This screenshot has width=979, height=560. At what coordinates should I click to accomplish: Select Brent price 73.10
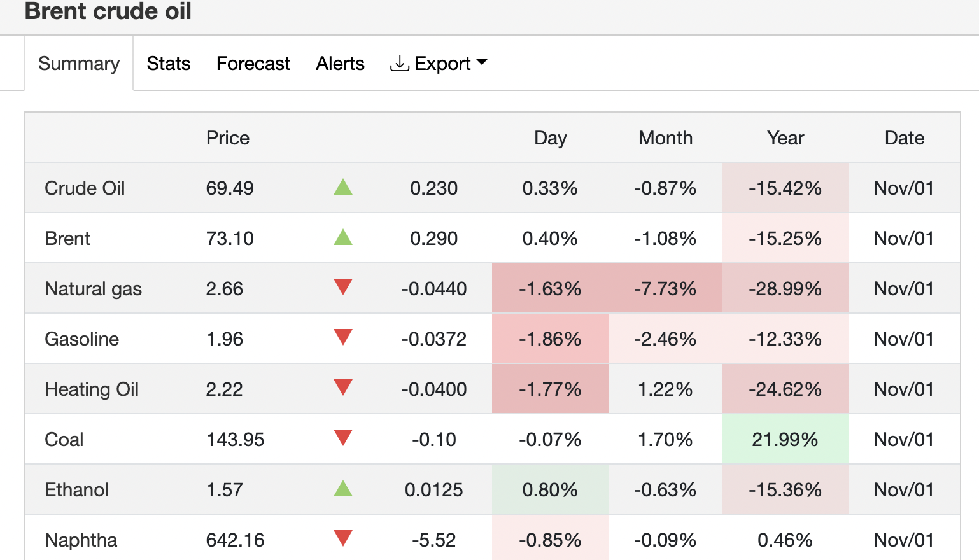point(230,239)
